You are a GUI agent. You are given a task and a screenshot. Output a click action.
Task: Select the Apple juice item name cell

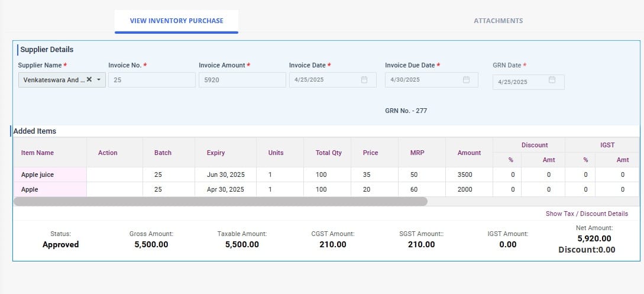pos(50,175)
